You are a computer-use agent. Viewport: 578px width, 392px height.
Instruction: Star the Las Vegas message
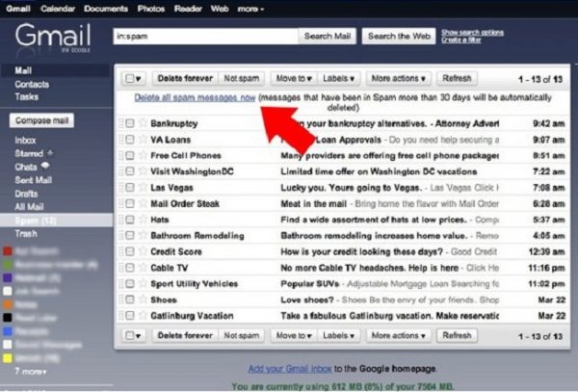142,187
